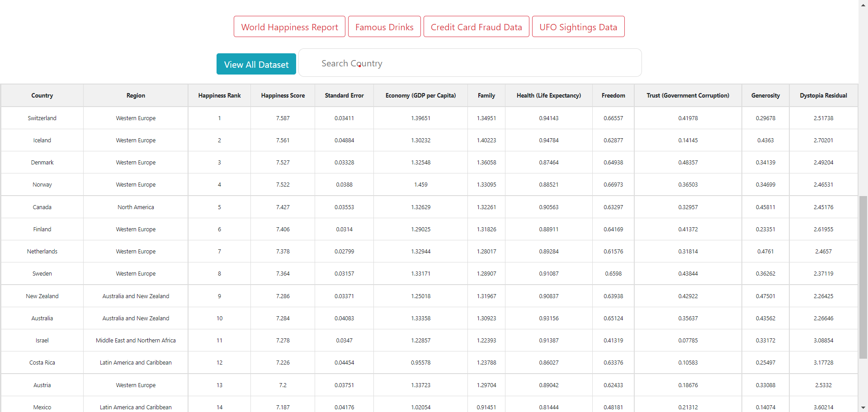Select the Australia country cell
The height and width of the screenshot is (412, 868).
(x=42, y=318)
